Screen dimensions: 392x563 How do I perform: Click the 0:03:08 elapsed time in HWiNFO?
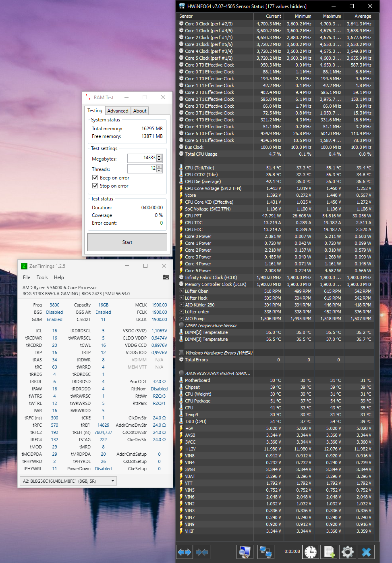click(292, 551)
